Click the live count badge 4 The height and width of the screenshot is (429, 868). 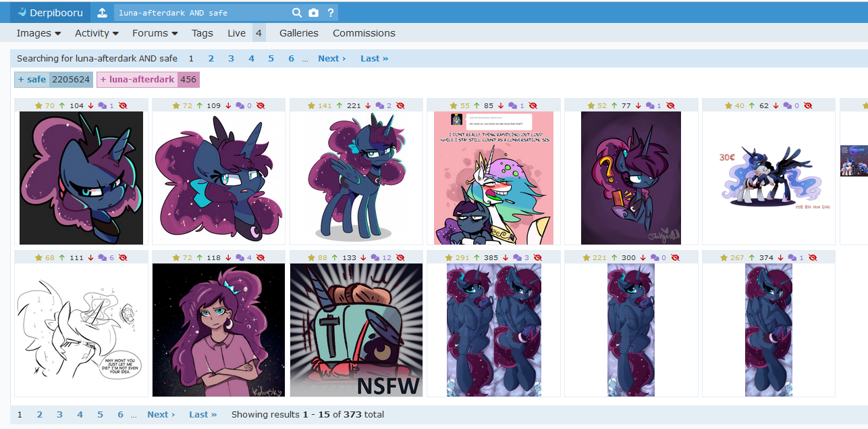coord(259,33)
